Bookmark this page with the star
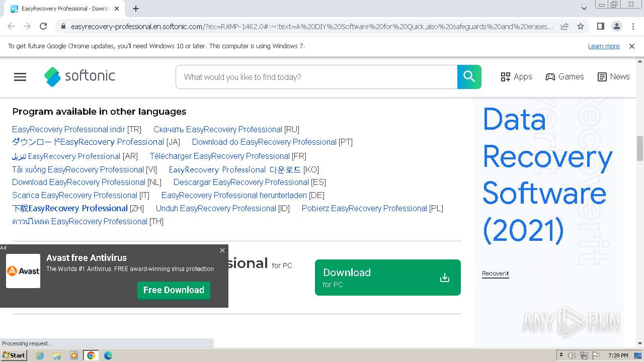Image resolution: width=644 pixels, height=362 pixels. 581,26
